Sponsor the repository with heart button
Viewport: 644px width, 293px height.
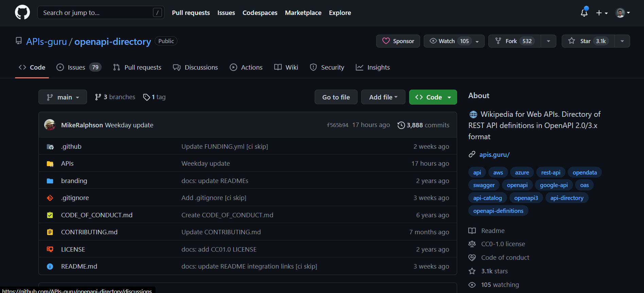click(x=398, y=41)
